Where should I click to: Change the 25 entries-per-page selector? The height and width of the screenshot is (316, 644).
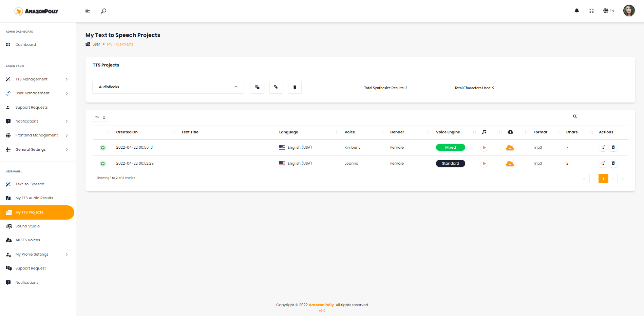coord(100,117)
